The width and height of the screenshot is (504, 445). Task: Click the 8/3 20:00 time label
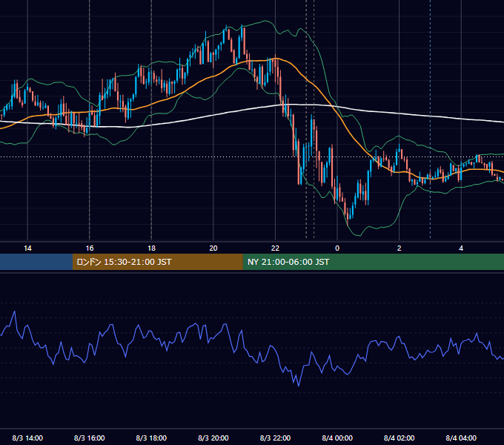[213, 438]
